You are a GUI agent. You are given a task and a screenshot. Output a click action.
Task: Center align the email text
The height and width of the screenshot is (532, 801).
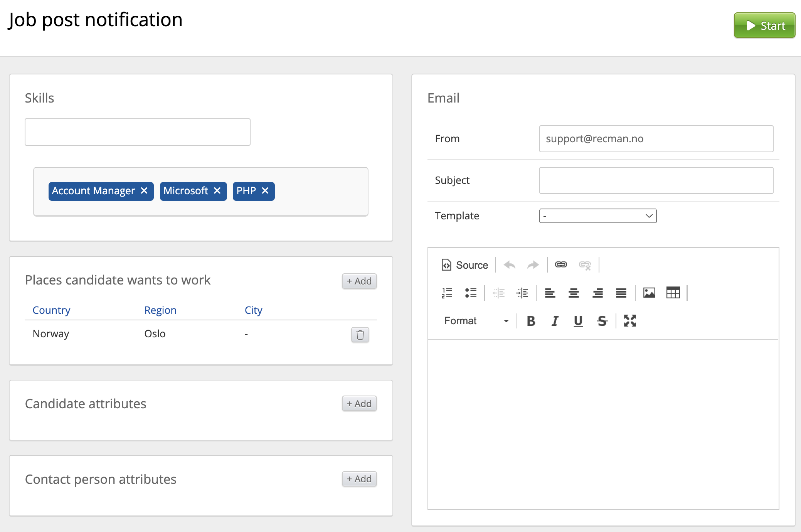pos(574,293)
